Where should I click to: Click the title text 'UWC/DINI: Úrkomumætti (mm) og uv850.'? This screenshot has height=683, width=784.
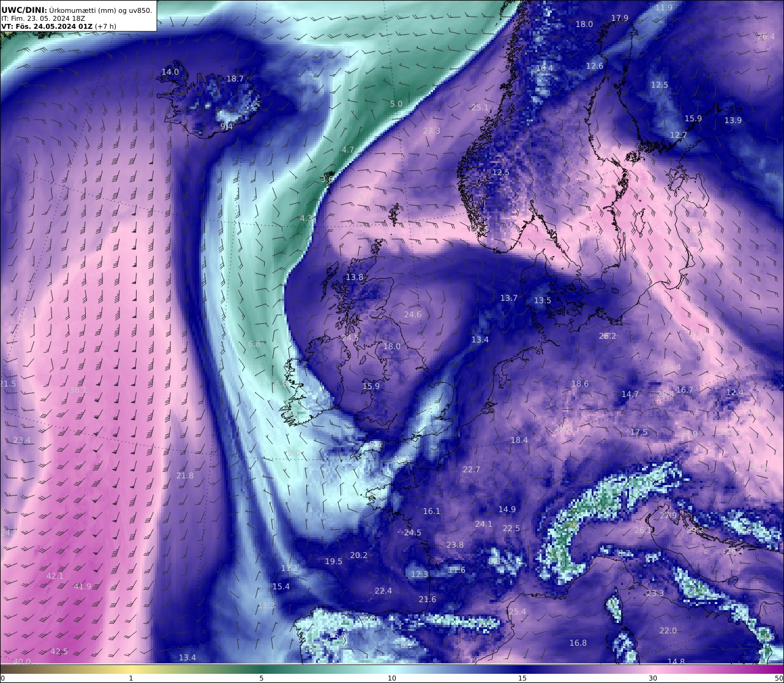pyautogui.click(x=77, y=10)
